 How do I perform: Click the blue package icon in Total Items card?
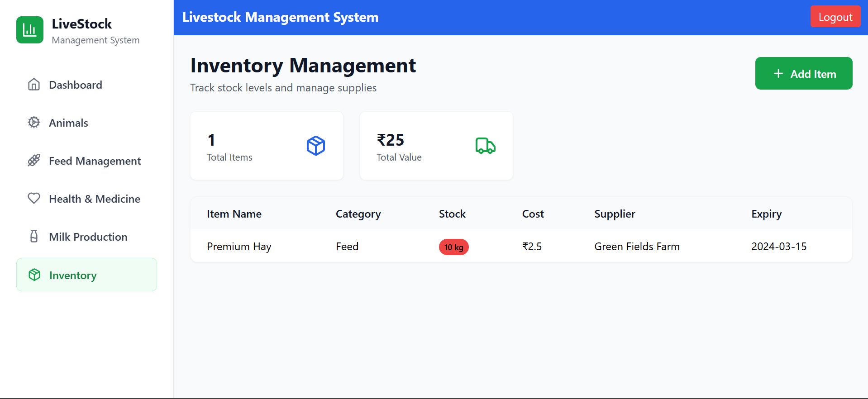pos(316,146)
